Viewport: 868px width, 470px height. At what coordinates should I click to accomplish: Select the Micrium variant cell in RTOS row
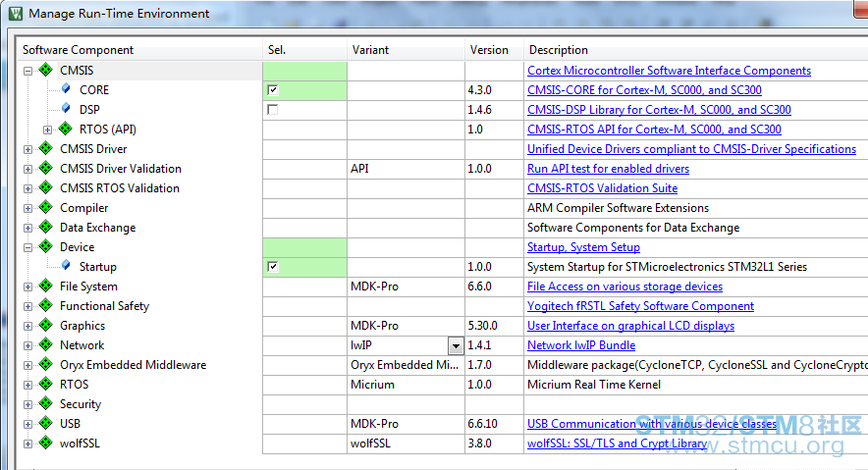(406, 385)
